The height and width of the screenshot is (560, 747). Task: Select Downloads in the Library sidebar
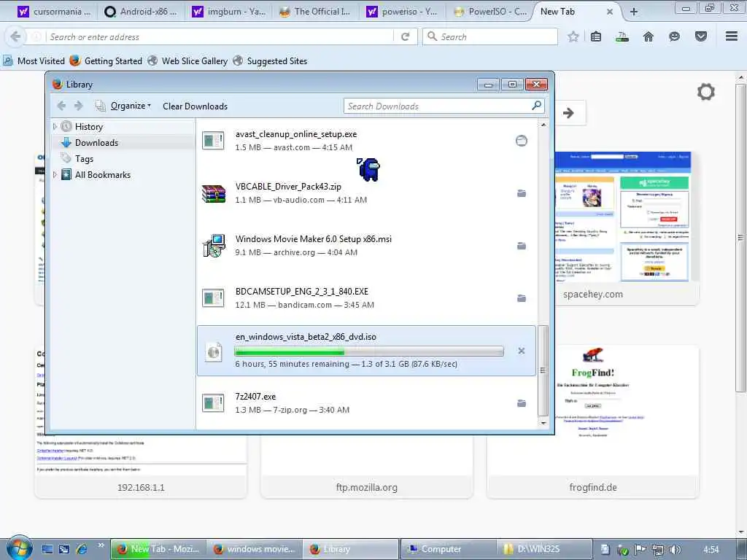point(97,143)
